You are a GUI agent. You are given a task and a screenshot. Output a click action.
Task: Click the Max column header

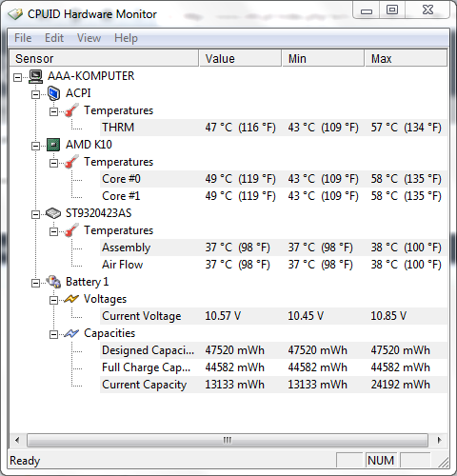pos(406,58)
